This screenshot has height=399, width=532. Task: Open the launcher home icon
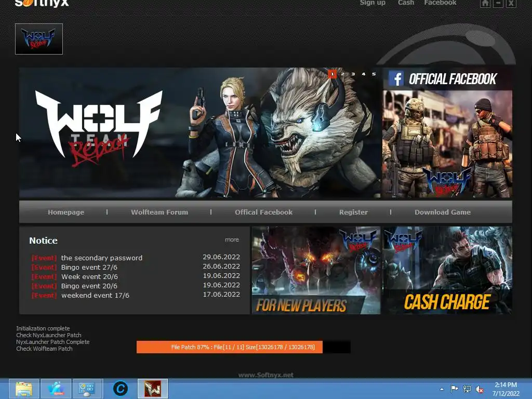coord(485,4)
